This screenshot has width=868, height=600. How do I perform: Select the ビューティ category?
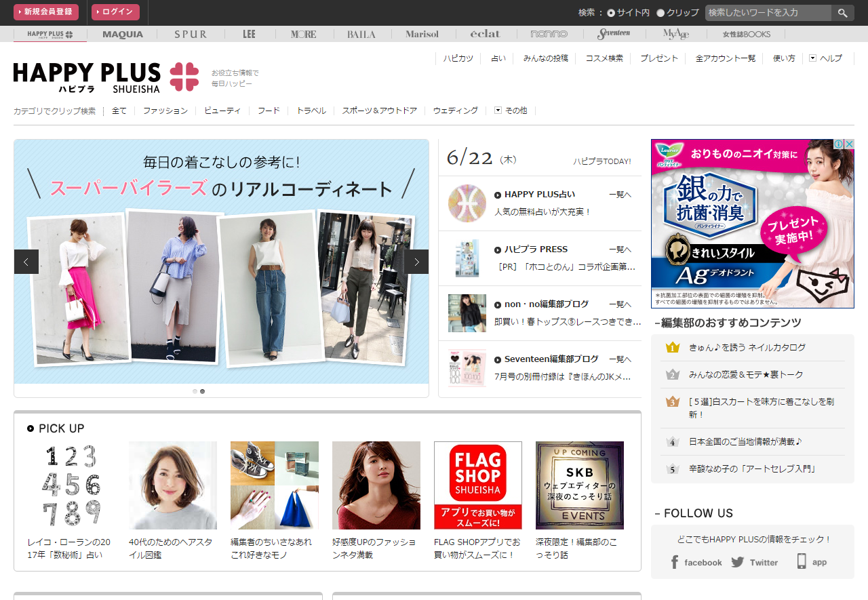222,111
